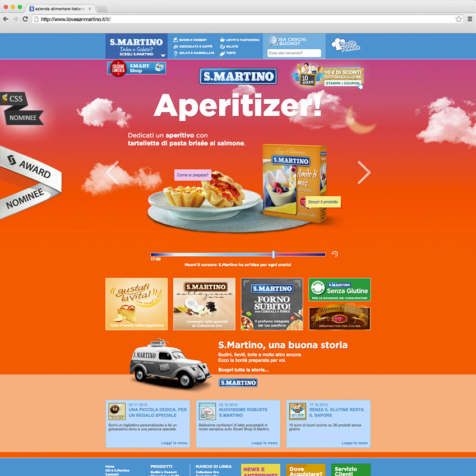Open the yellow 'News e Anteprime' footer button
This screenshot has height=476, width=476.
point(261,470)
